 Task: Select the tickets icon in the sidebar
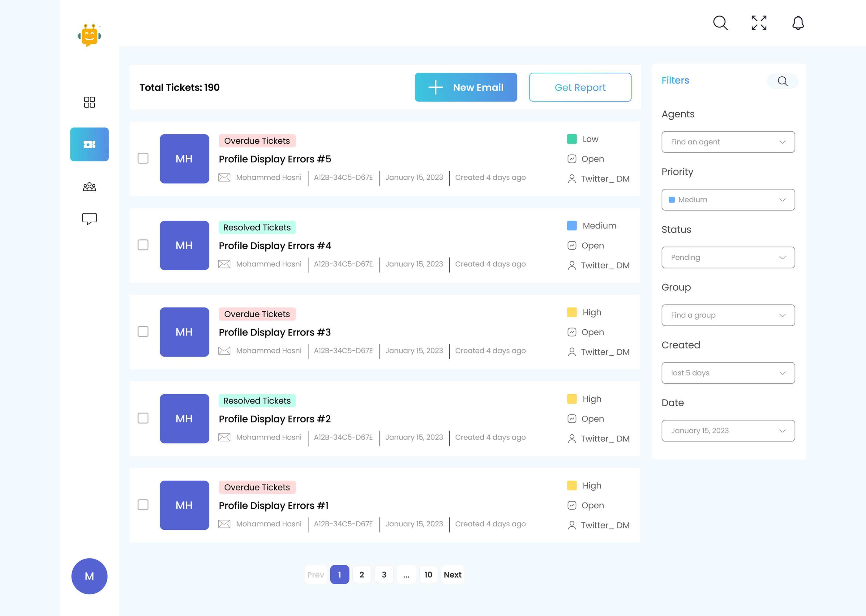point(89,144)
